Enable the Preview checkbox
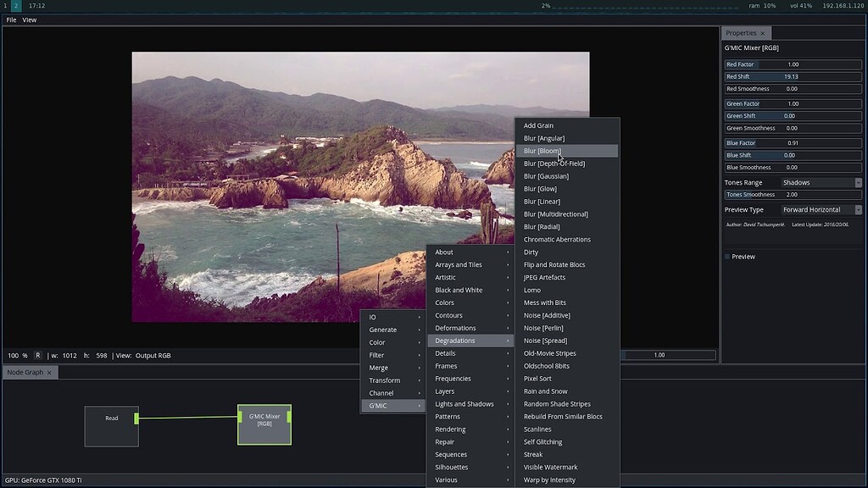Image resolution: width=868 pixels, height=488 pixels. point(726,256)
